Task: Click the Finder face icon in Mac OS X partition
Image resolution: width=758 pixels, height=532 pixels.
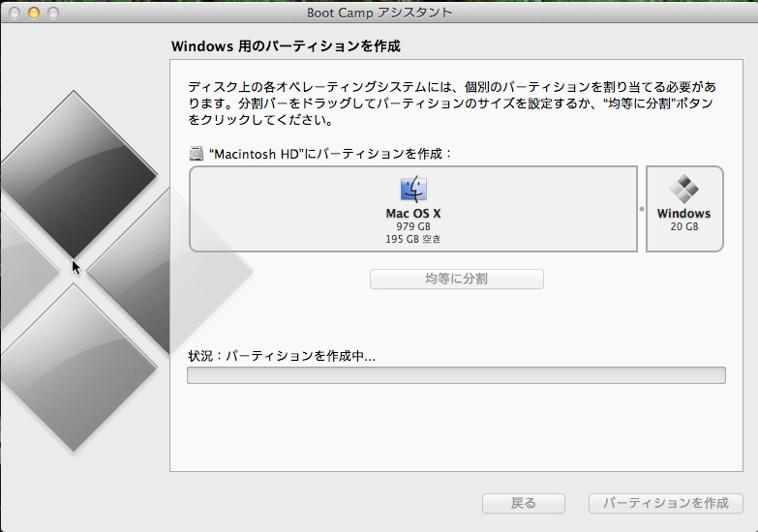Action: pyautogui.click(x=413, y=189)
